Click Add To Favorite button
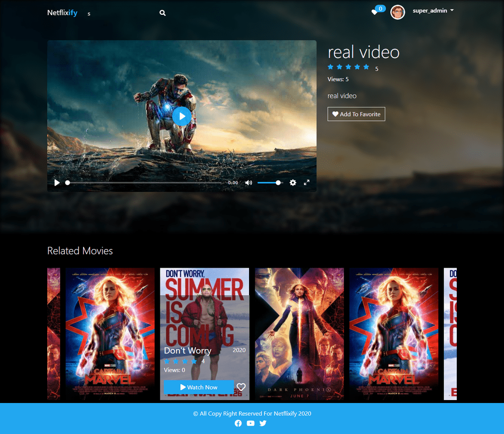Screen dimensions: 504x434 356,114
